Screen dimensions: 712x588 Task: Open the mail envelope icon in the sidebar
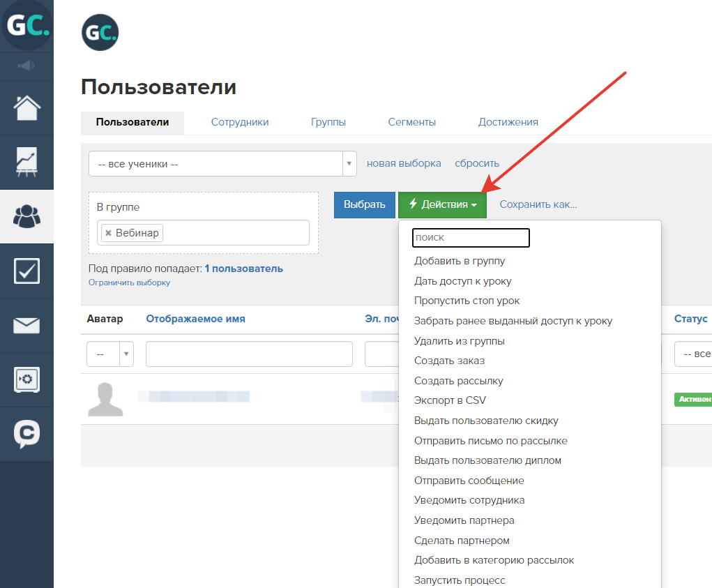pos(26,326)
